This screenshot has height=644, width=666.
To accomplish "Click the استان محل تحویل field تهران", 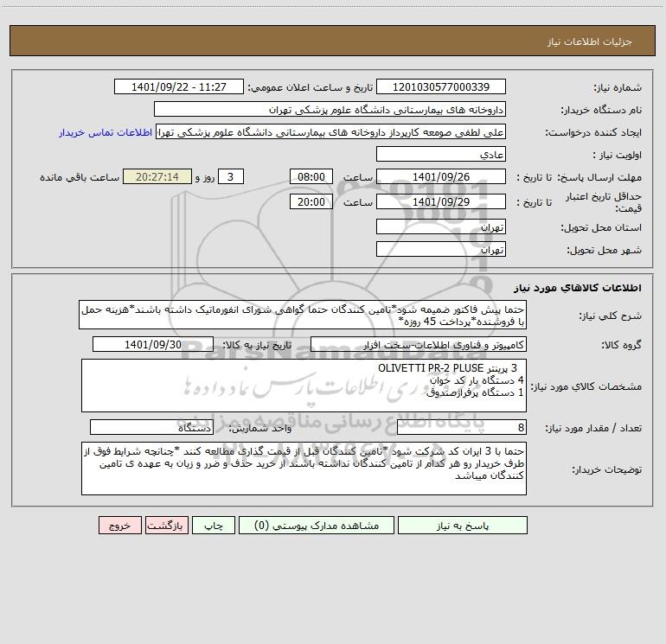I will point(441,227).
